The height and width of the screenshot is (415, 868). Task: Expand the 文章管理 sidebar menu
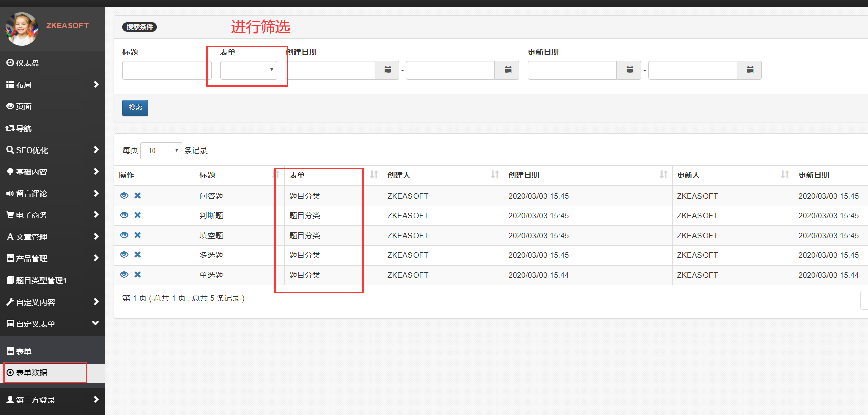[x=53, y=237]
